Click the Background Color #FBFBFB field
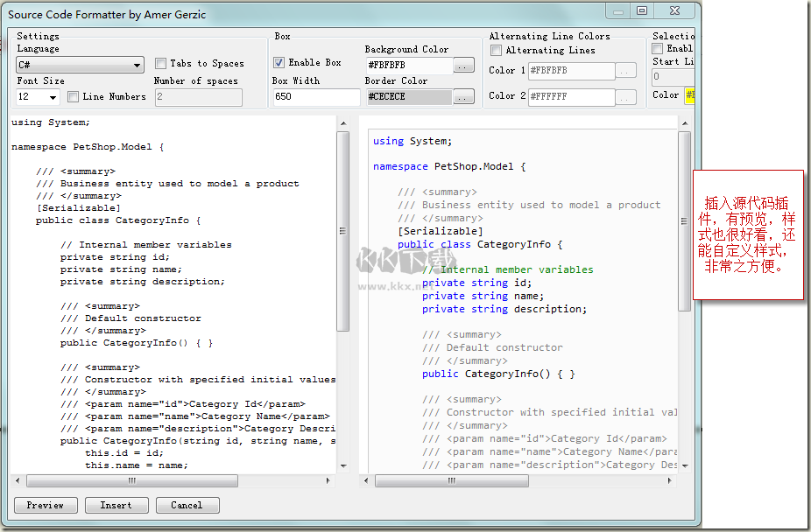Screen dimensions: 811x532 tap(409, 65)
